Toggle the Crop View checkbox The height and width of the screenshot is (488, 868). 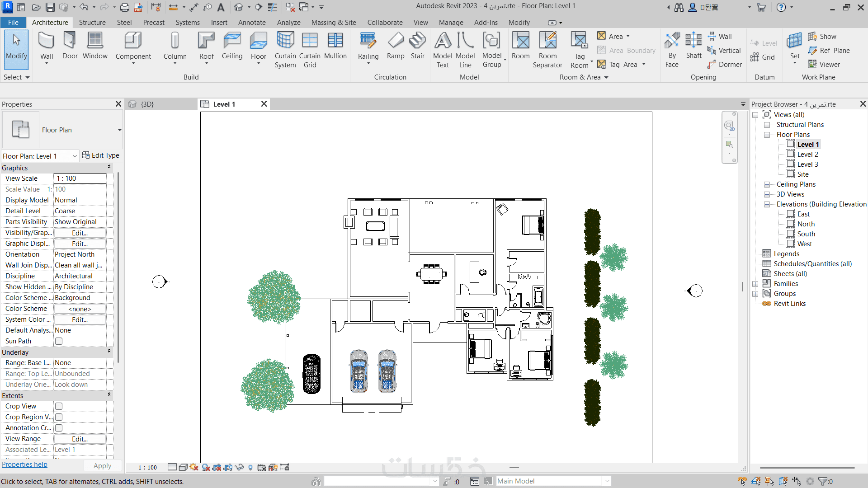point(59,406)
